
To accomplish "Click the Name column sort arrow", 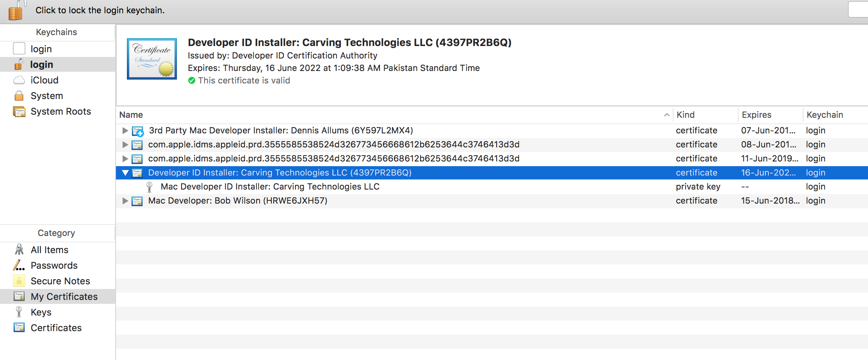I will [x=667, y=115].
